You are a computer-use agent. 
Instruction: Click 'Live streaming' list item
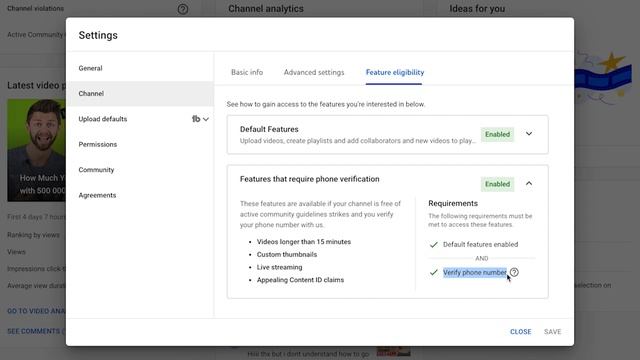point(280,267)
